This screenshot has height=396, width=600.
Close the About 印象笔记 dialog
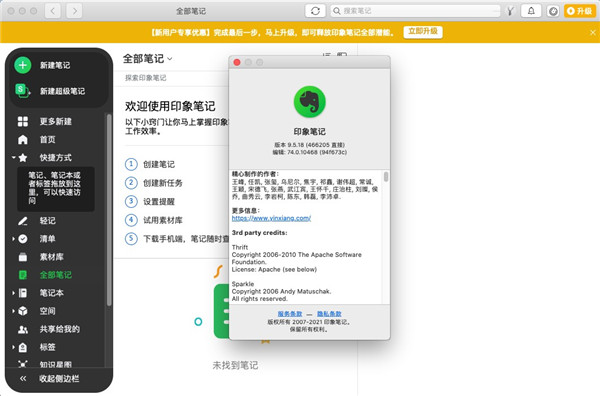[x=237, y=62]
